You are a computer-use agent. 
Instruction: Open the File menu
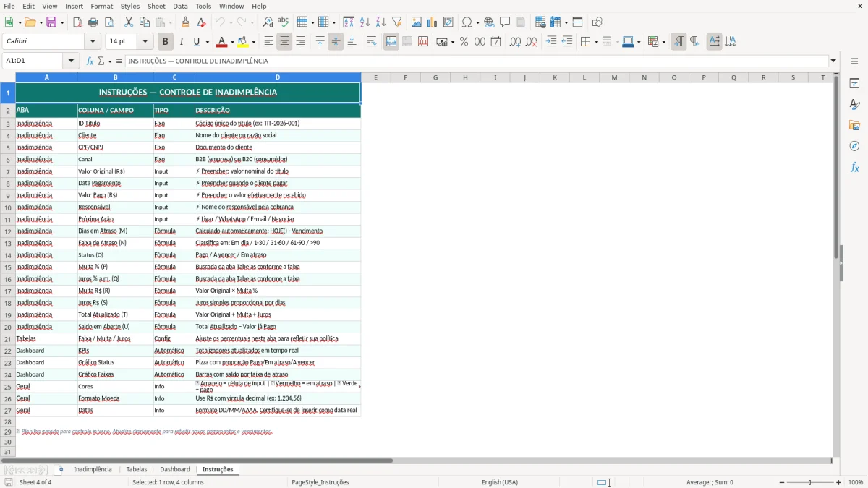[x=9, y=6]
